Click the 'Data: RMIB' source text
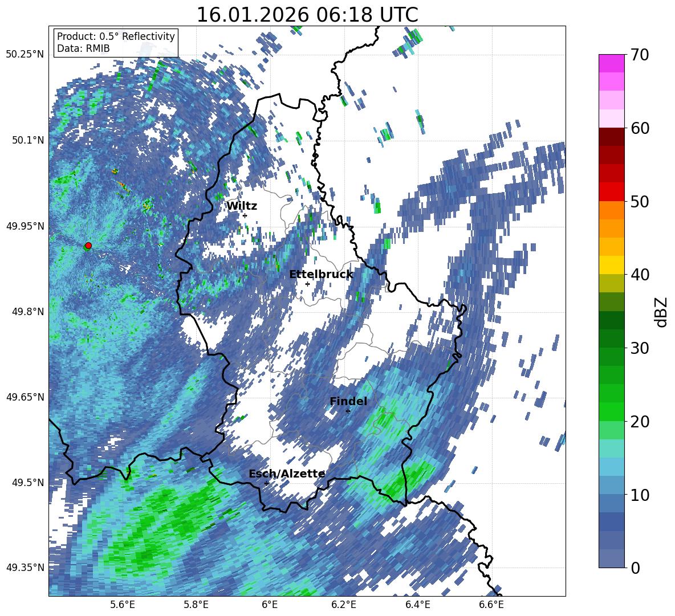The image size is (675, 616). click(83, 48)
